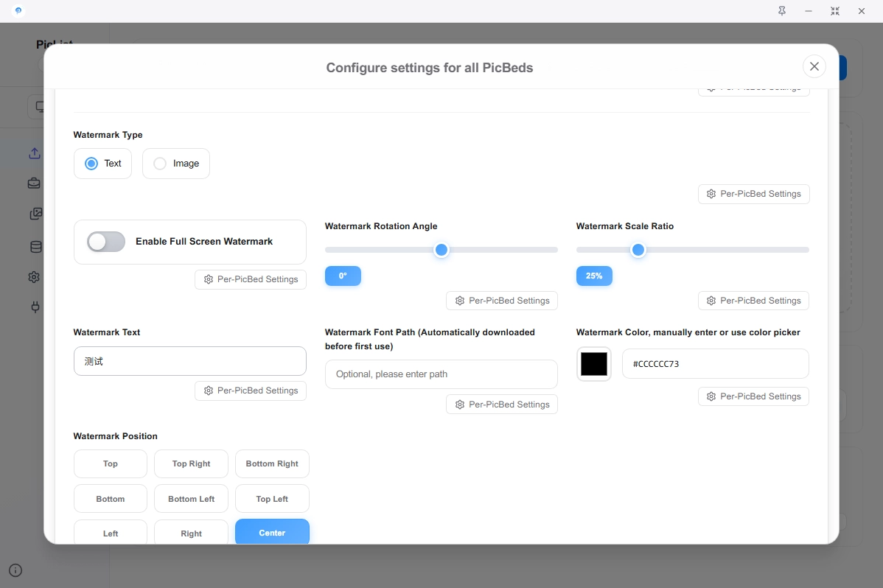Click the database icon in the sidebar
The width and height of the screenshot is (883, 588).
pos(35,247)
